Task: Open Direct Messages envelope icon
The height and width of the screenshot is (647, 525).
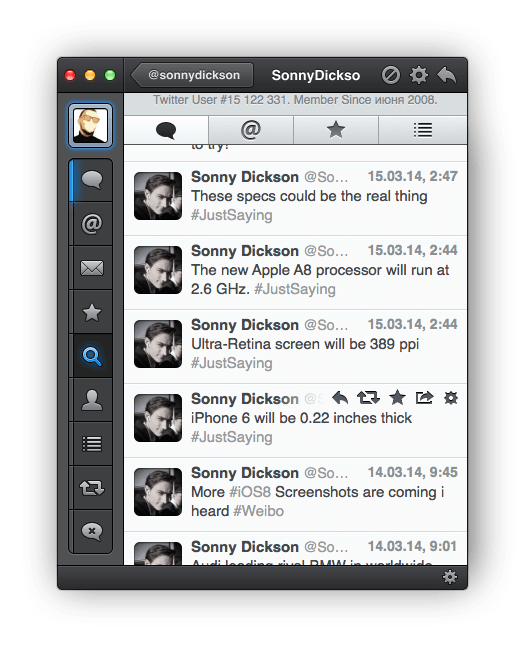Action: coord(92,268)
